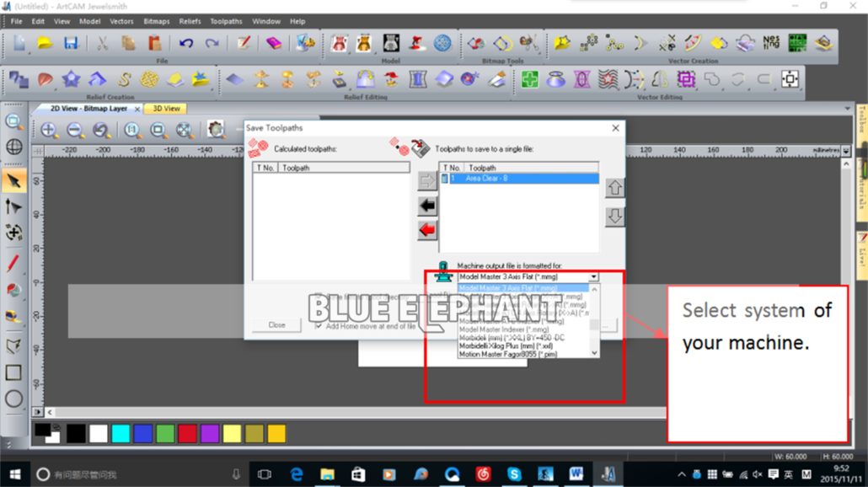Select the 2D View - Bitmap Layer tab
Screen dimensions: 868x487
pyautogui.click(x=88, y=109)
